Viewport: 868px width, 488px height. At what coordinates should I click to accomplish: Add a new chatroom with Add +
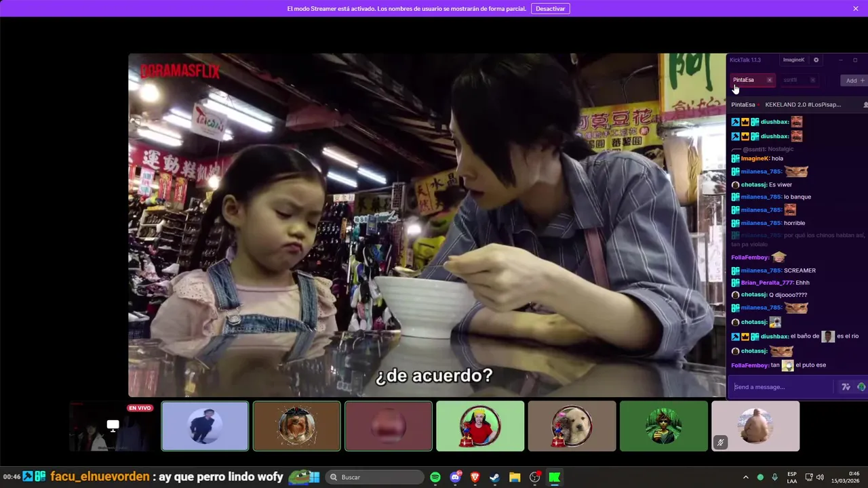(854, 80)
